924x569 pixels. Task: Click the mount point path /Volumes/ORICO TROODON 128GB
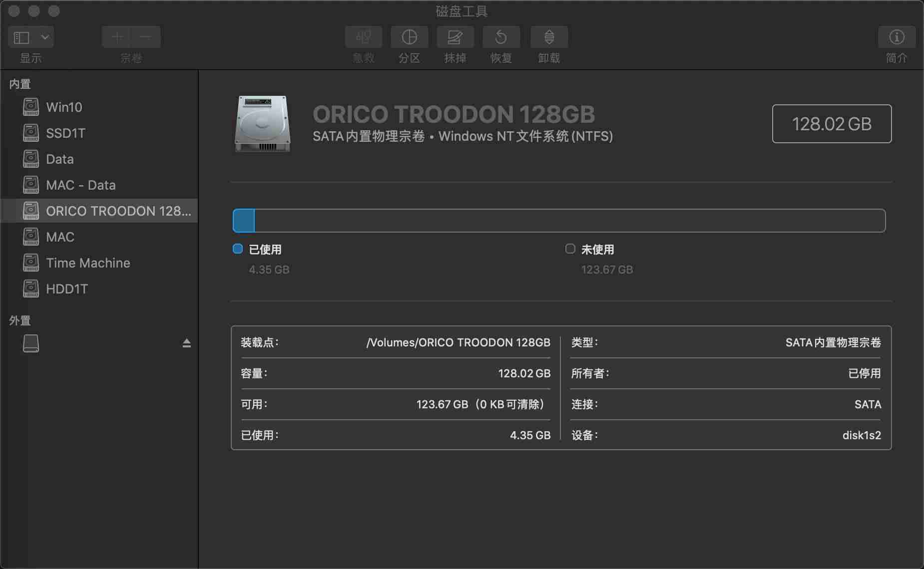click(x=458, y=342)
